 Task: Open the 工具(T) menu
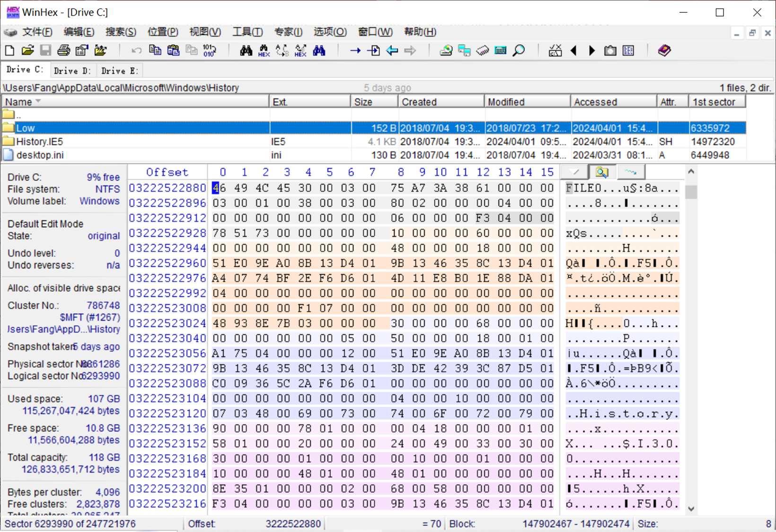(x=247, y=32)
